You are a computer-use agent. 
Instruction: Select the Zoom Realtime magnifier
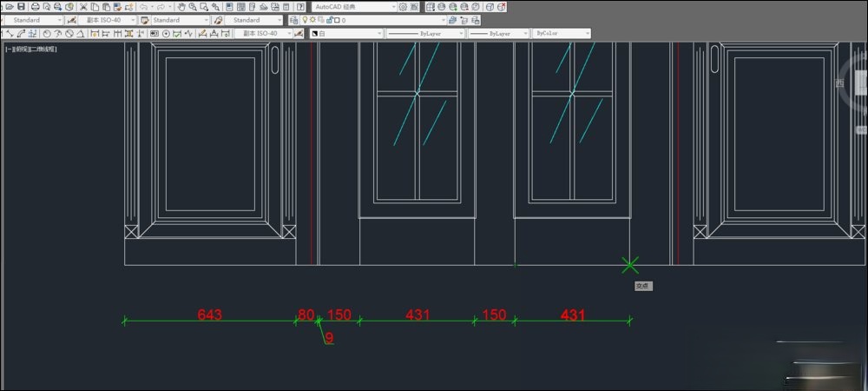193,7
